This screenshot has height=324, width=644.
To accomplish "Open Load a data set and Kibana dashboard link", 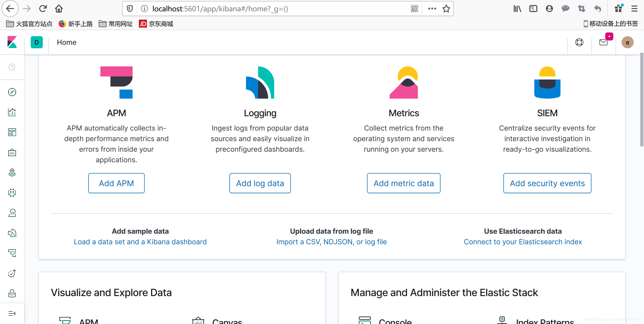I will click(140, 242).
